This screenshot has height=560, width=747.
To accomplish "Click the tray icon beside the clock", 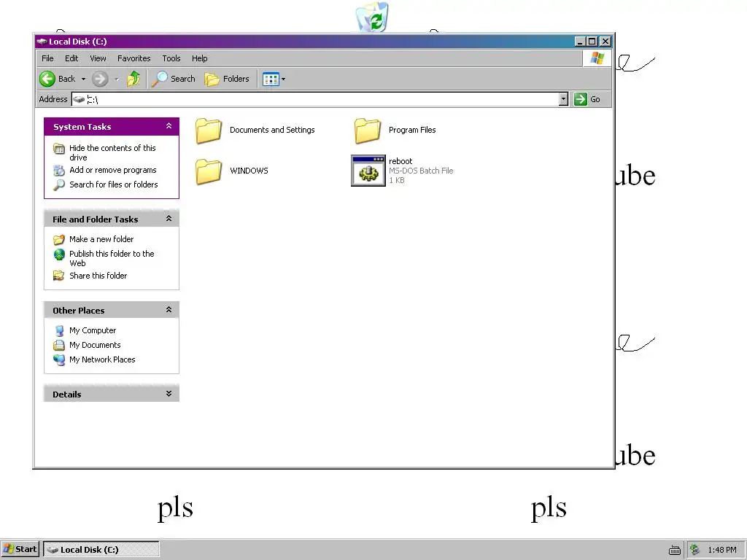I will (695, 550).
